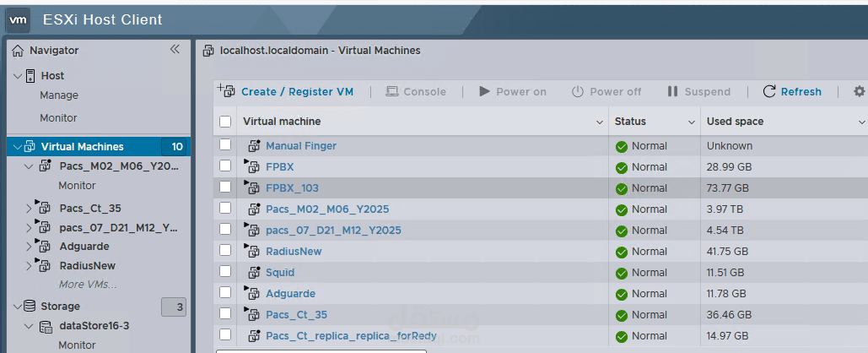Collapse the Host tree node

pos(18,76)
